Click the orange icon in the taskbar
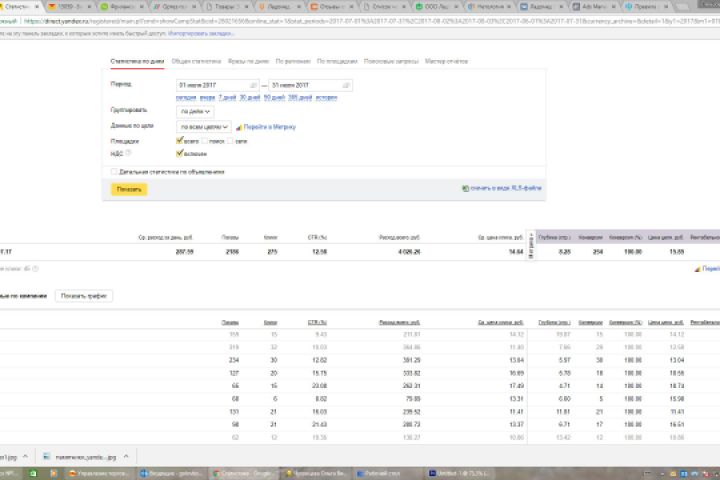Screen dimensions: 720x480 (54, 473)
